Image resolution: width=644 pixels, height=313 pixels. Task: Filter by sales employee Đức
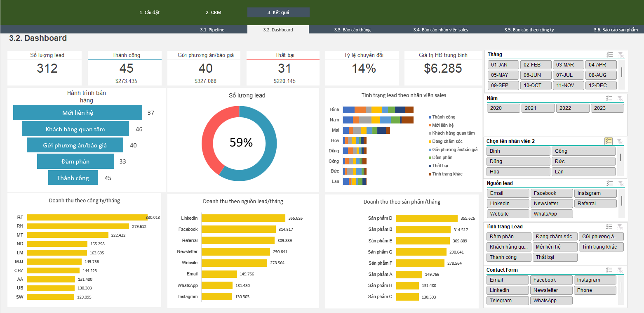coord(583,161)
